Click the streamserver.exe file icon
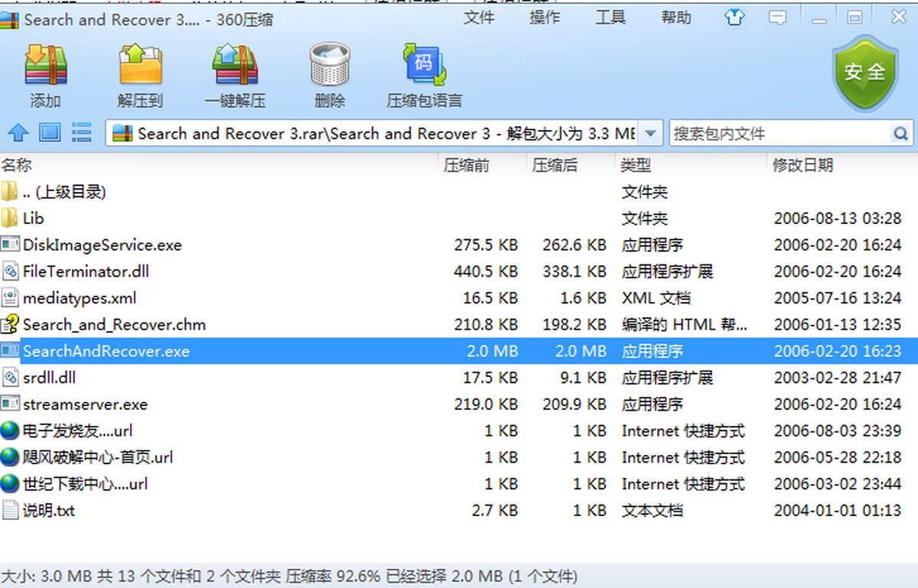Viewport: 918px width, 588px height. [9, 404]
